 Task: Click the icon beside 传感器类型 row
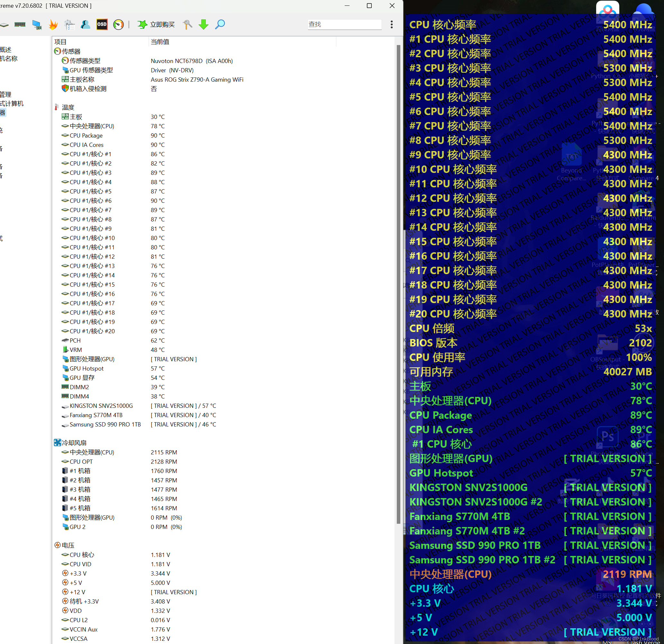pos(65,61)
